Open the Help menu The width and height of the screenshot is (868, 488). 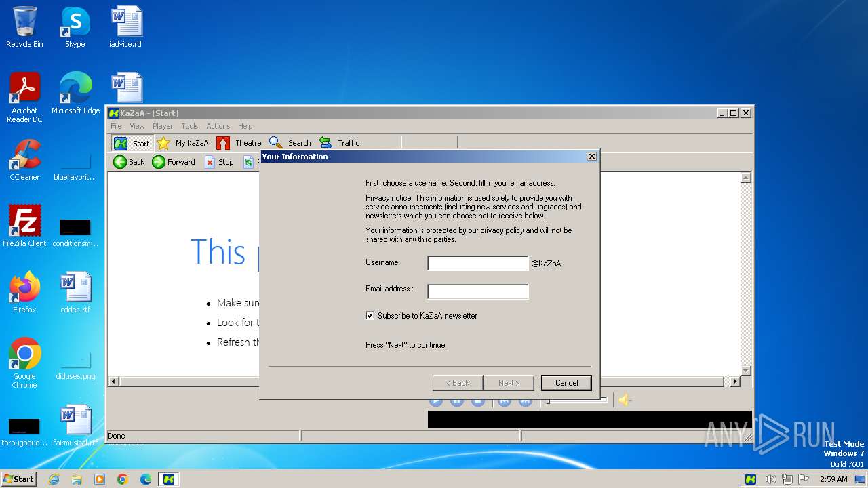(245, 126)
